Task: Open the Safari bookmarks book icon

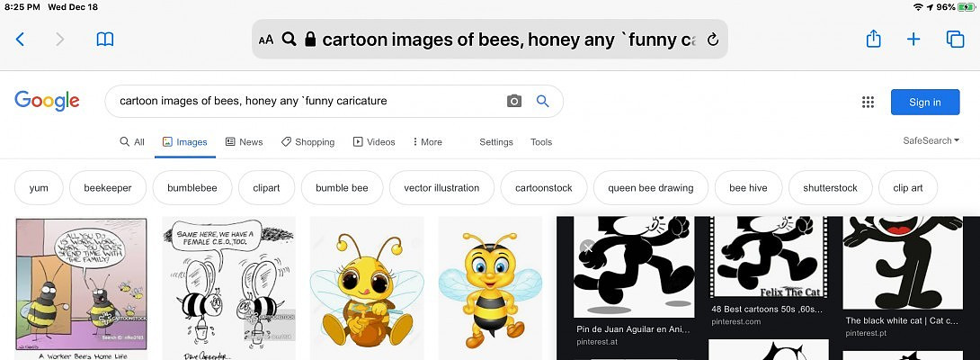Action: click(105, 40)
